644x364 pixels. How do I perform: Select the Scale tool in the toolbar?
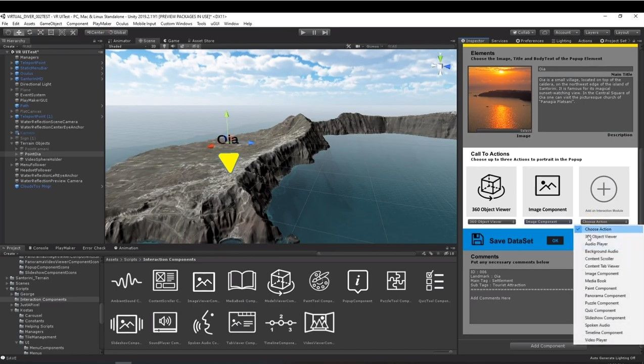(40, 32)
